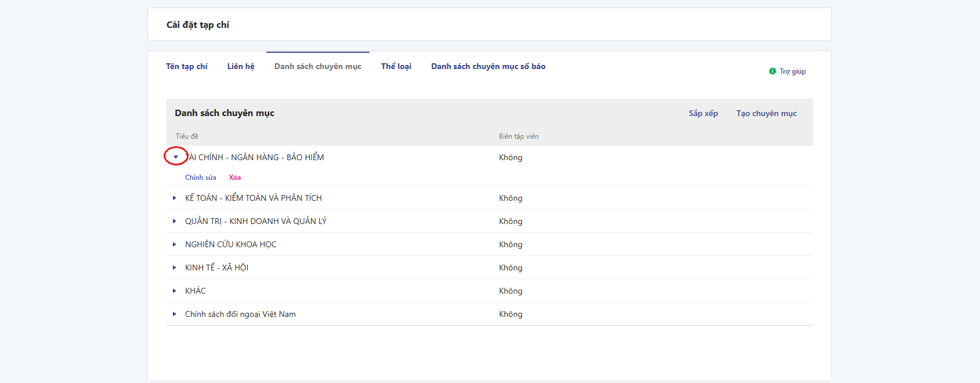Click Tạo chuyên mục to add a section
Screen dimensions: 980x383
click(x=766, y=114)
